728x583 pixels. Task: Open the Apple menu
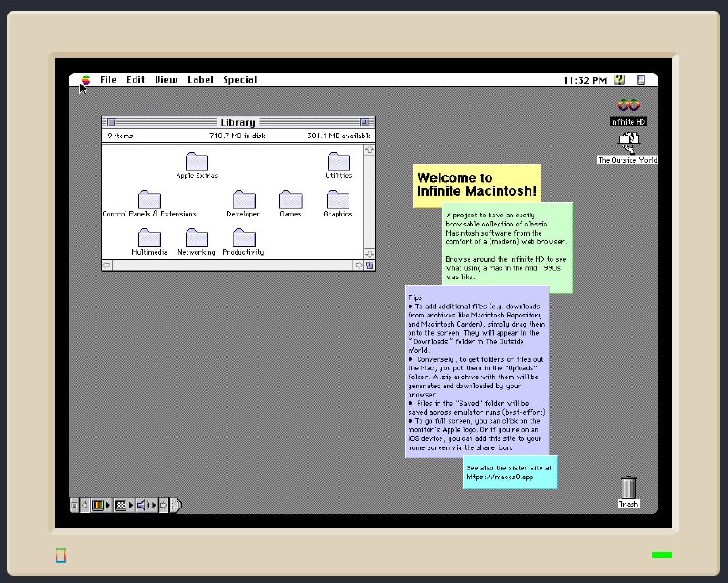[x=86, y=80]
